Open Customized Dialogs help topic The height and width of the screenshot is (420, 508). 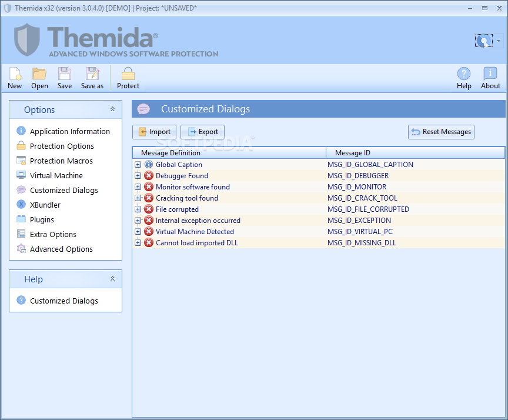(x=57, y=301)
